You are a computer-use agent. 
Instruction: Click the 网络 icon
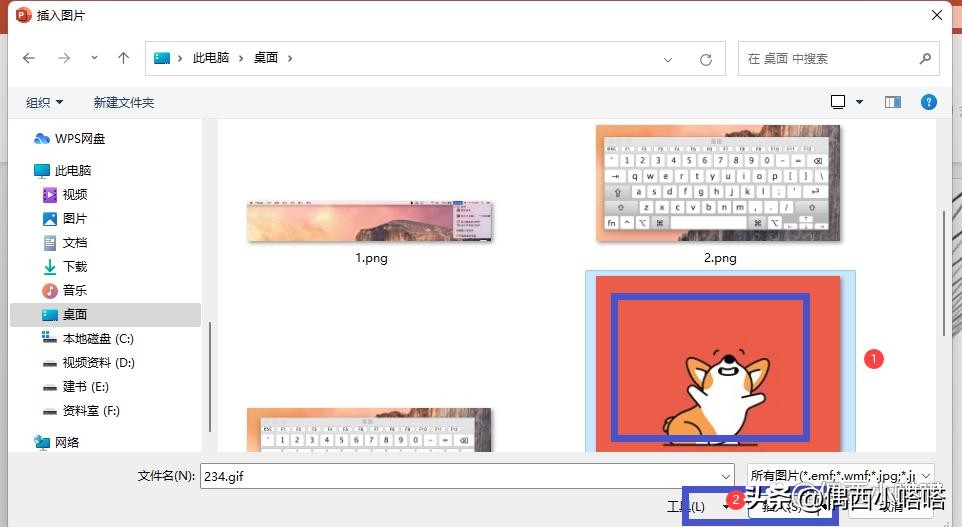tap(42, 442)
